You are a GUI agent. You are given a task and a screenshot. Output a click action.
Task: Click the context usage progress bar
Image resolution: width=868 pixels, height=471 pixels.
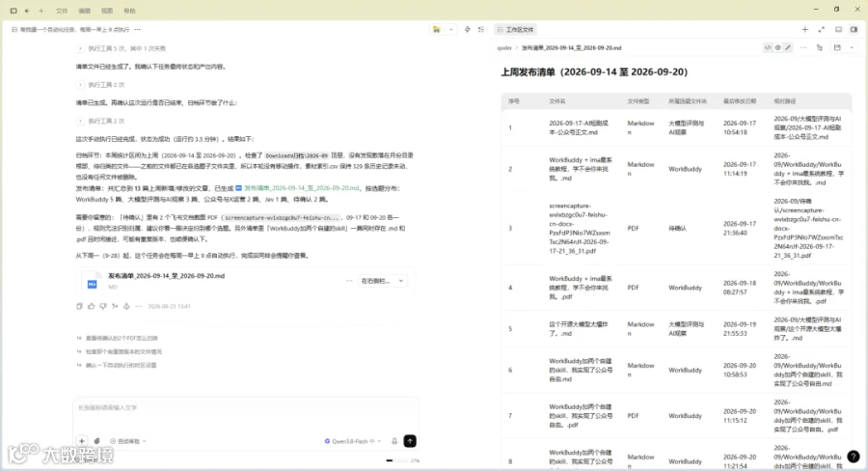pos(395,460)
